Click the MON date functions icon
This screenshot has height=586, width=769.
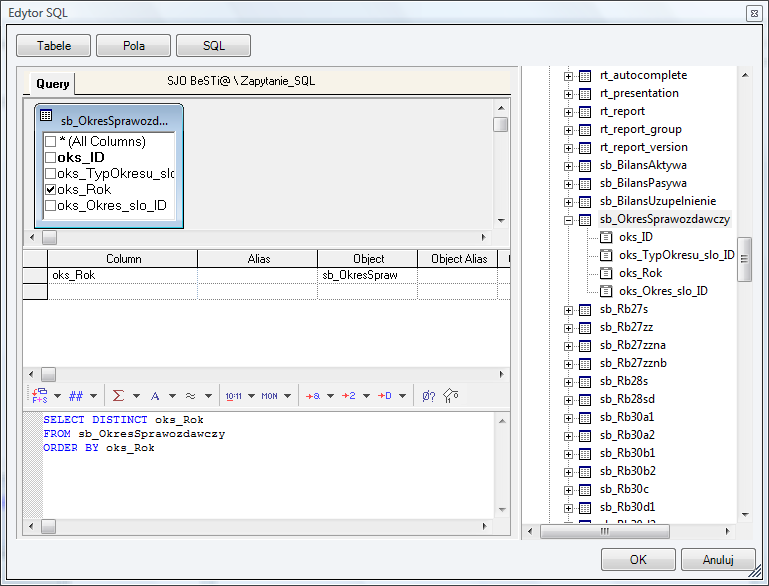coord(269,396)
